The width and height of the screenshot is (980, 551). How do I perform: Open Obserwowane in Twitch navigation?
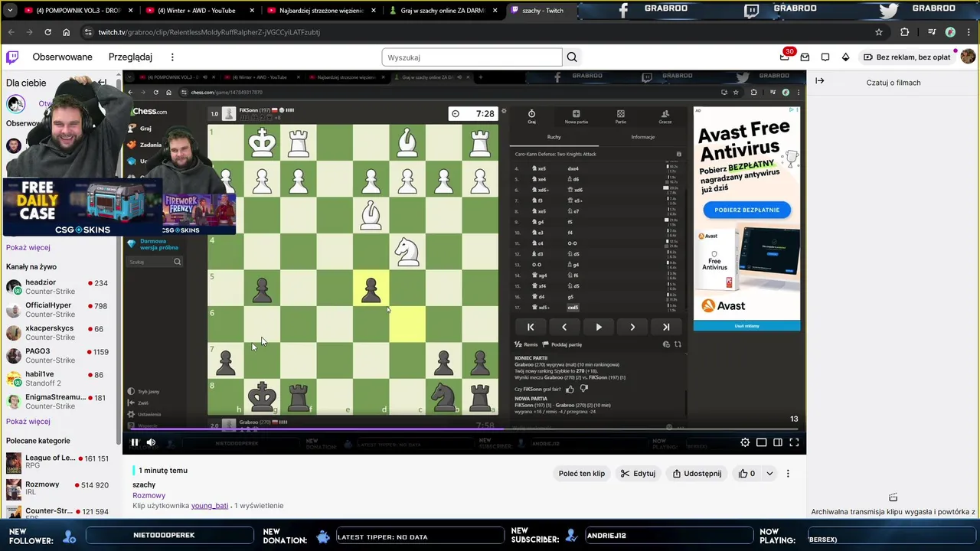(x=62, y=57)
